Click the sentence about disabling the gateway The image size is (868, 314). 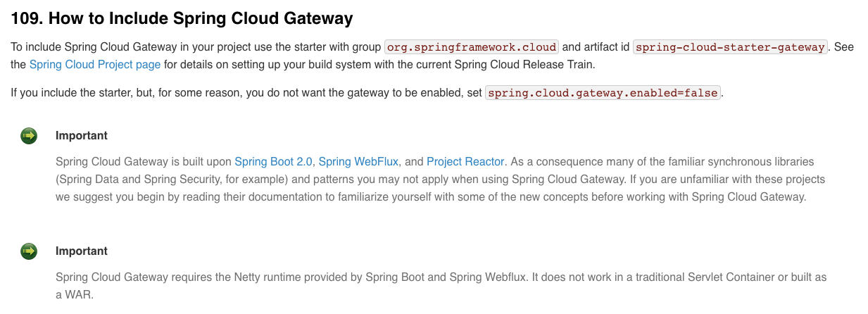coord(367,93)
